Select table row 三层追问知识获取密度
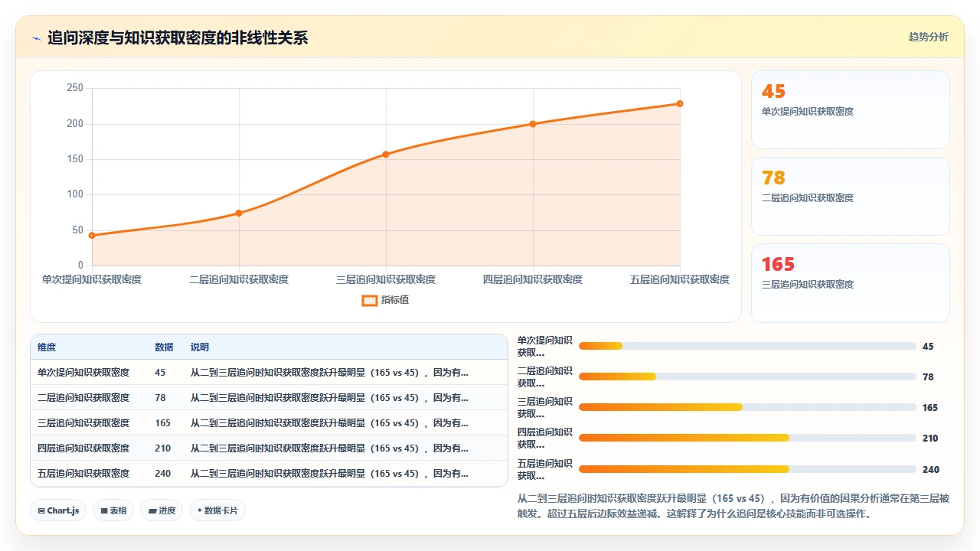The image size is (980, 551). pyautogui.click(x=269, y=423)
